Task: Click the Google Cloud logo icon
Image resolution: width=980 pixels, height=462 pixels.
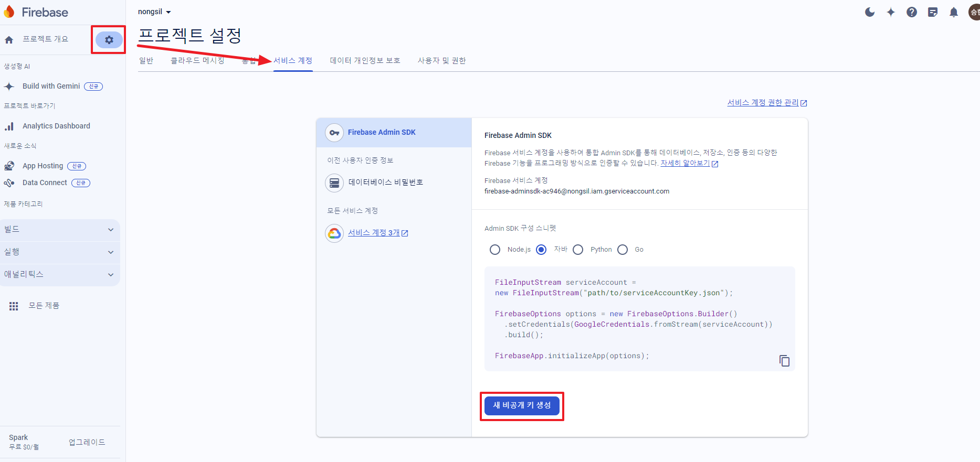Action: [334, 233]
